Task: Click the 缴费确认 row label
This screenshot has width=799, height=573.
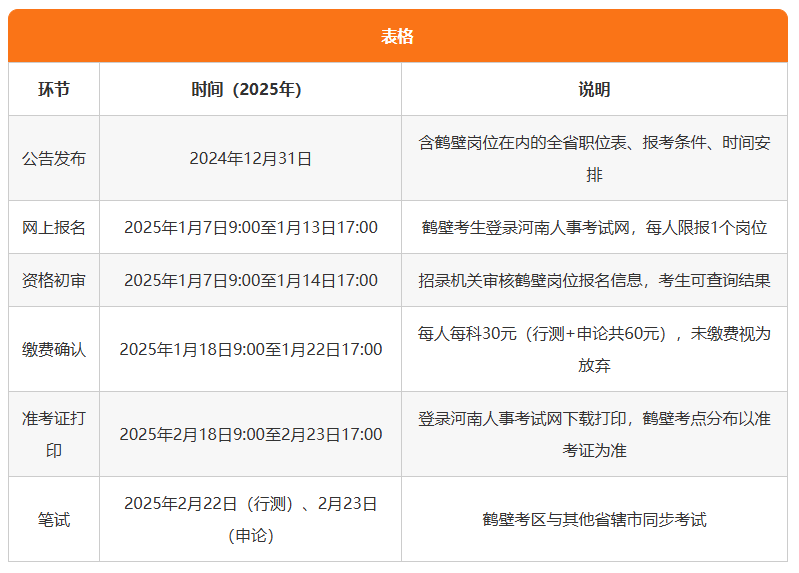Action: 54,349
